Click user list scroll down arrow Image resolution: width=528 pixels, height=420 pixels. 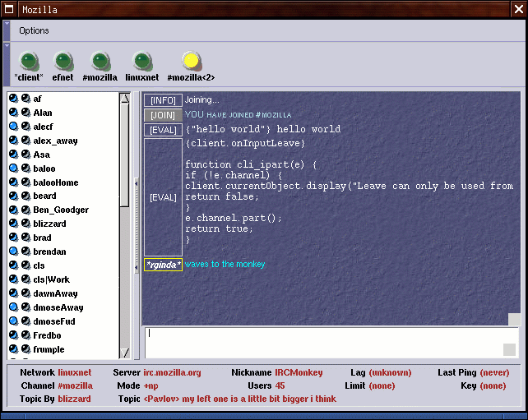coord(124,353)
